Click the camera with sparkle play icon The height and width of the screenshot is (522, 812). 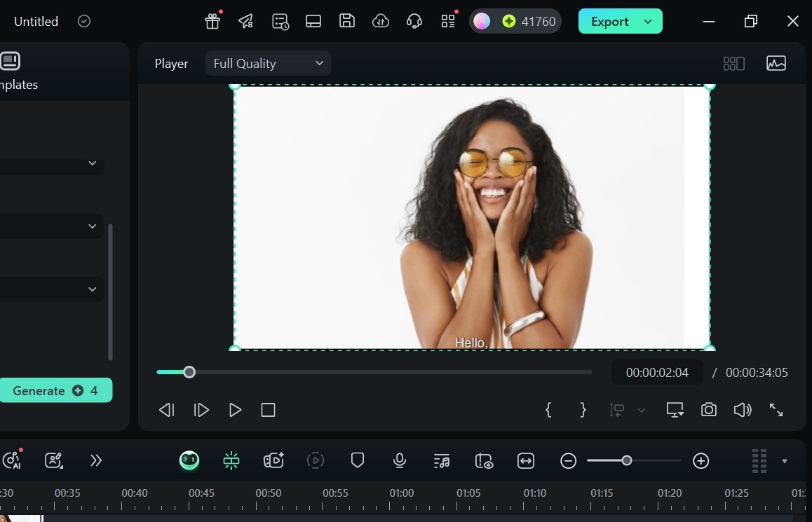273,460
